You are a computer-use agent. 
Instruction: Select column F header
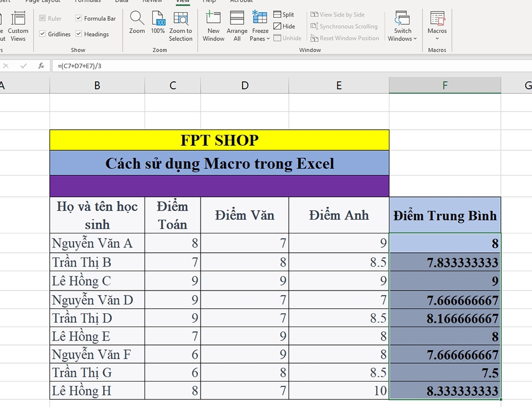(445, 85)
